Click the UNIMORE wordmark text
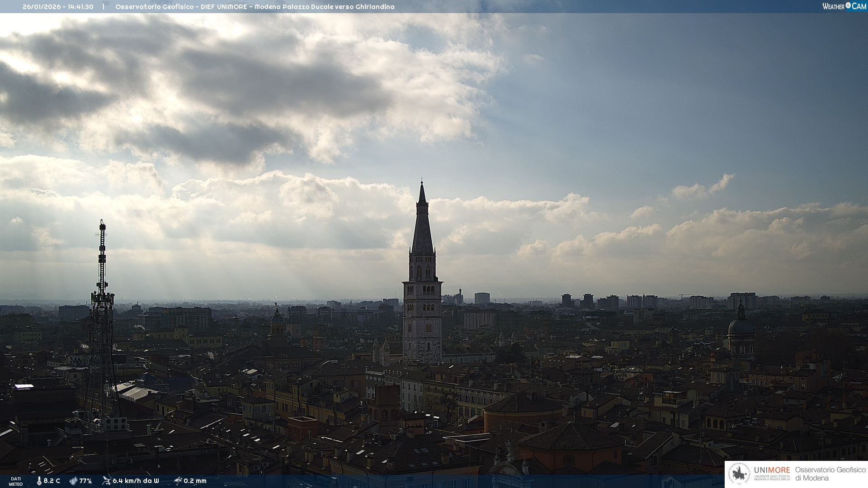Screen dimensions: 868x488 tap(772, 470)
